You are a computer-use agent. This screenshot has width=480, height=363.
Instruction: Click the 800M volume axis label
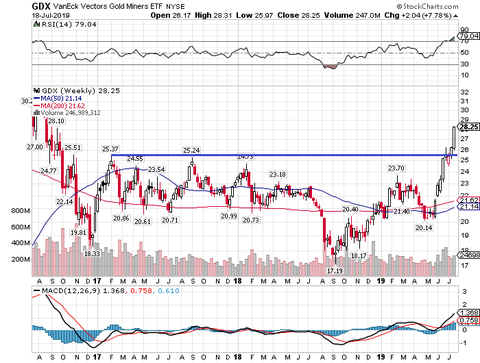pos(21,211)
